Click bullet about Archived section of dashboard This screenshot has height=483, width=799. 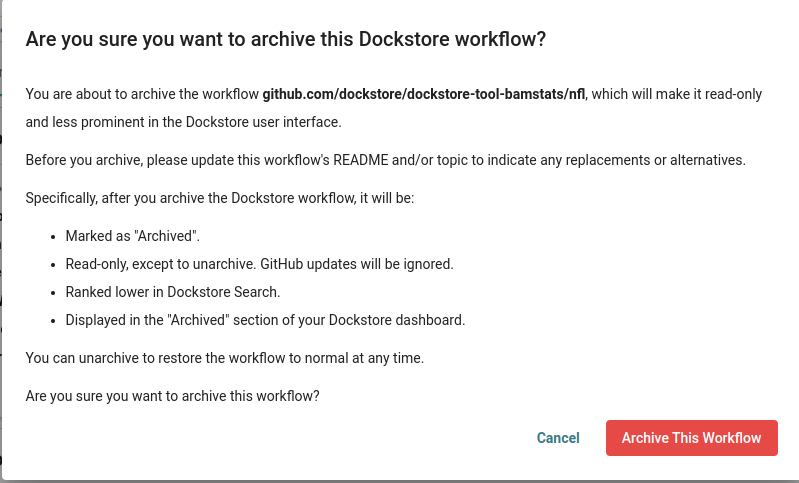tap(265, 321)
